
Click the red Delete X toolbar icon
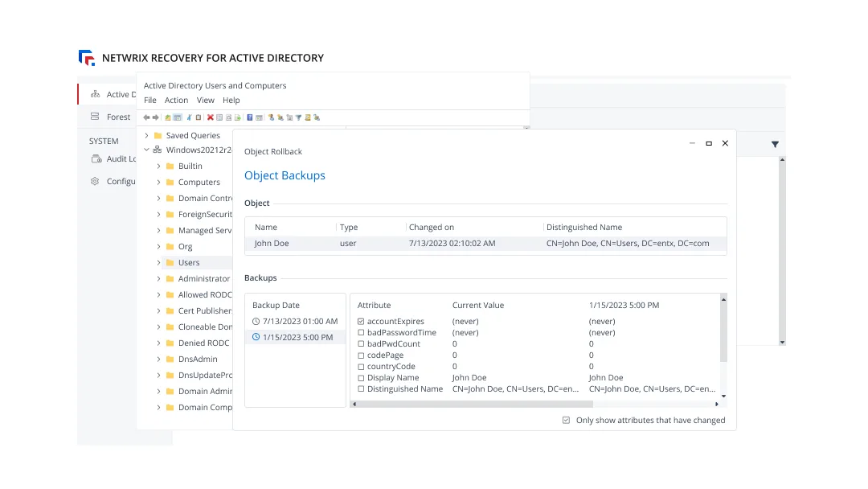(211, 117)
